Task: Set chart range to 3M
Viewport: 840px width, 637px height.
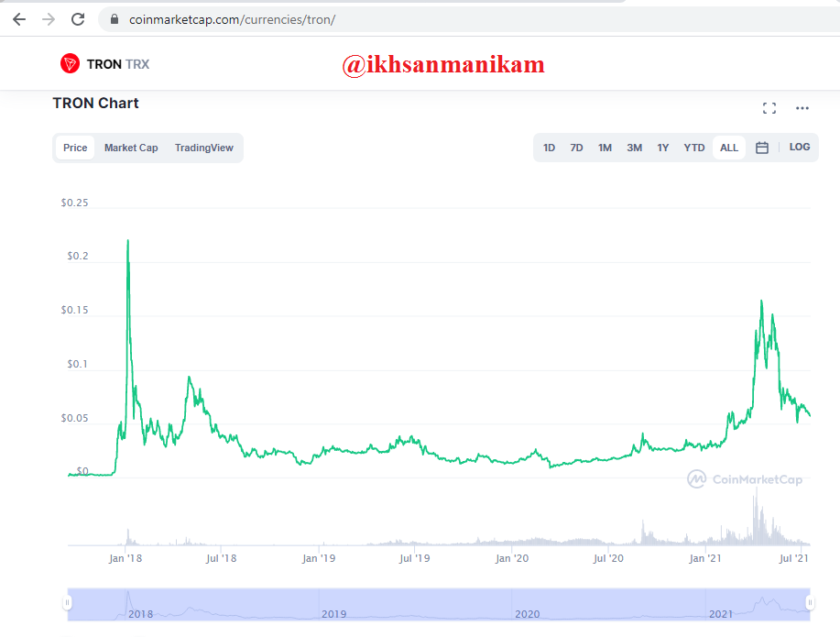Action: pos(634,148)
